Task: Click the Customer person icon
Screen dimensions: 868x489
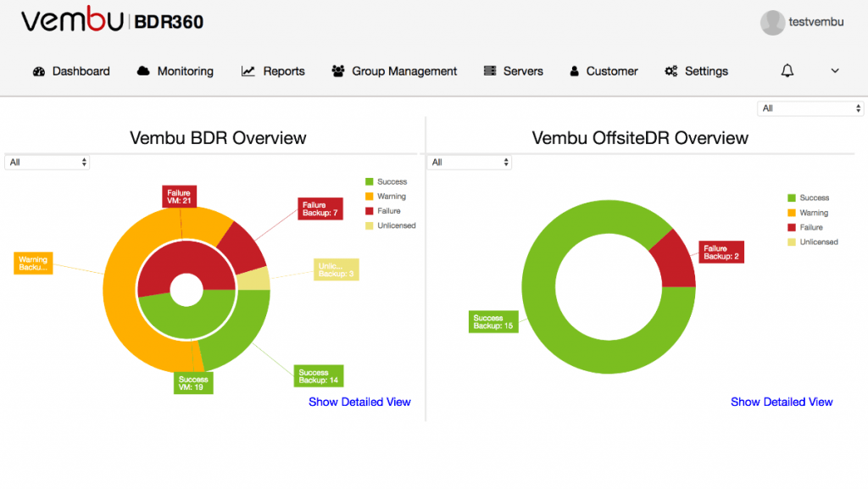Action: tap(574, 71)
